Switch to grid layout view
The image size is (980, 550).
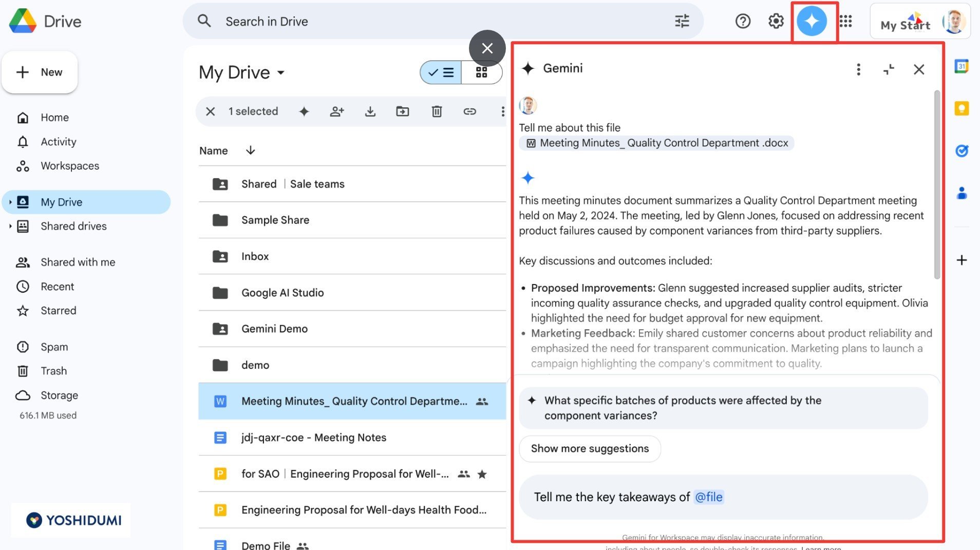(481, 72)
